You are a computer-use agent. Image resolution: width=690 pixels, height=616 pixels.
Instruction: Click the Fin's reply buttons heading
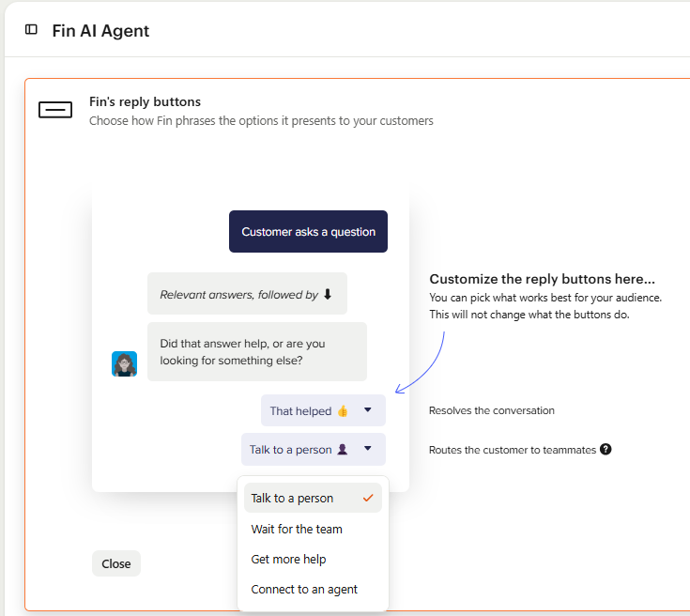(145, 101)
